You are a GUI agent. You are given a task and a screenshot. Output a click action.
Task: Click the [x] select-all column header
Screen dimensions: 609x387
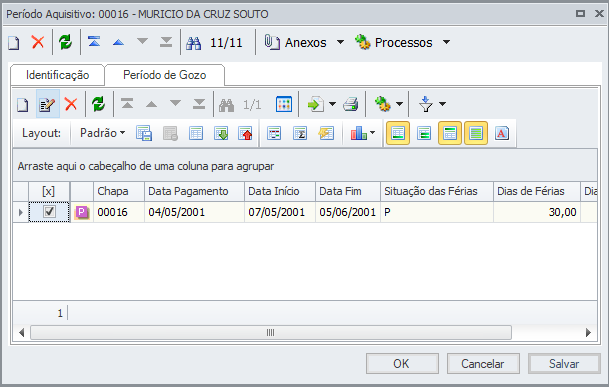tap(49, 191)
